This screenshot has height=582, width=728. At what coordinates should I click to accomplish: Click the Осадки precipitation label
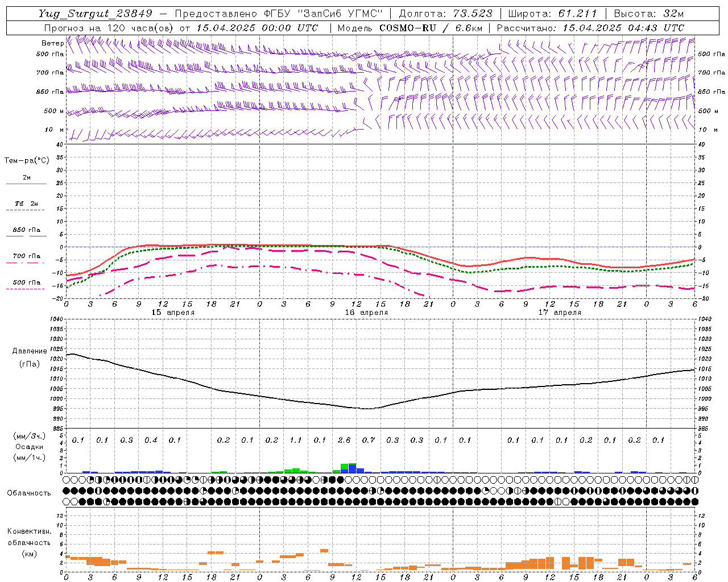(30, 447)
